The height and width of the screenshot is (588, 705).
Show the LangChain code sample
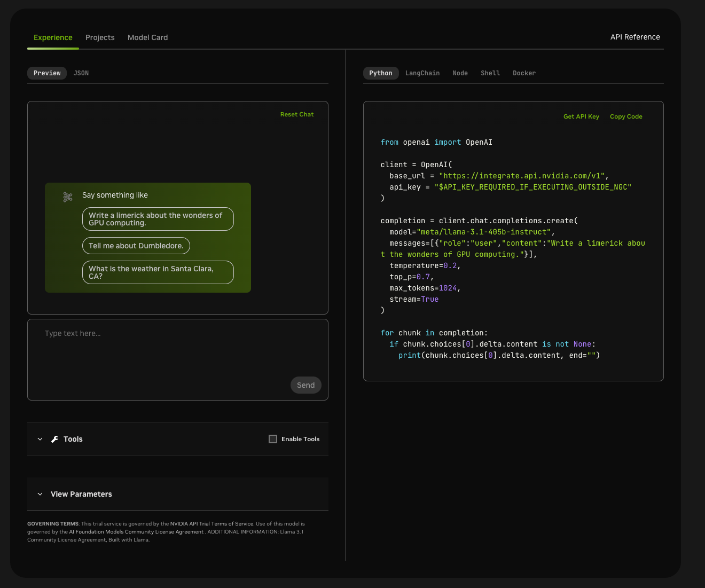pos(422,73)
